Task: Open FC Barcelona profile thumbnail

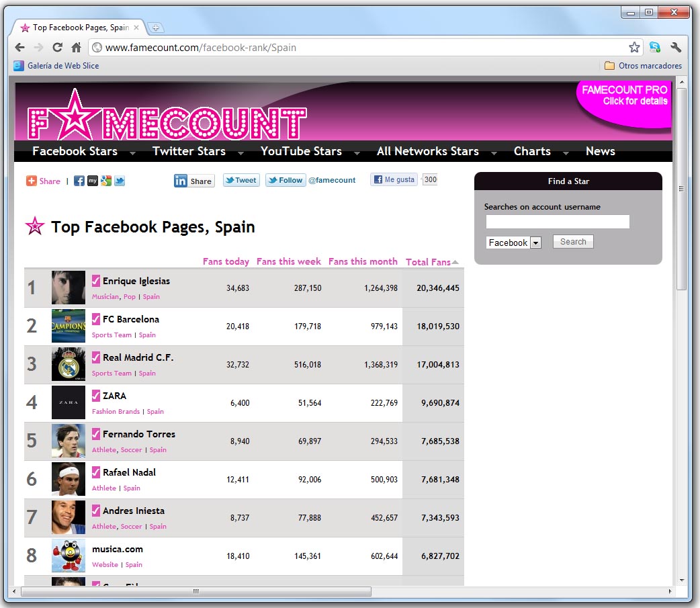Action: (69, 326)
